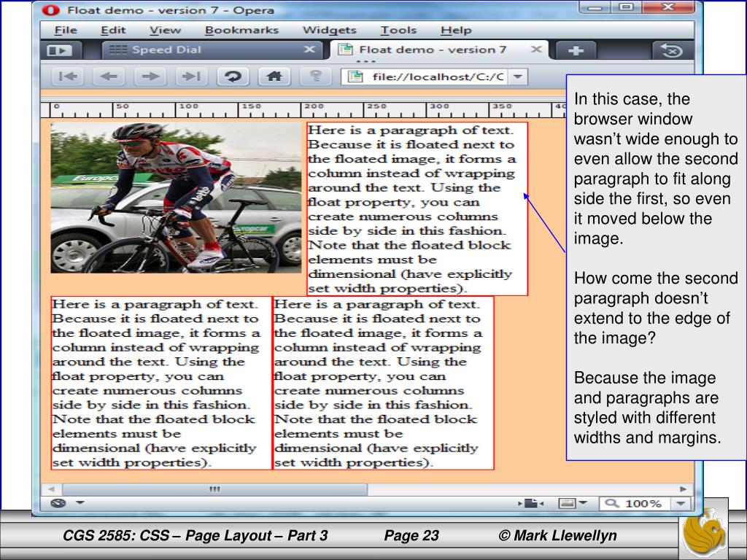Click the magnifier icon in zoom box

point(612,503)
